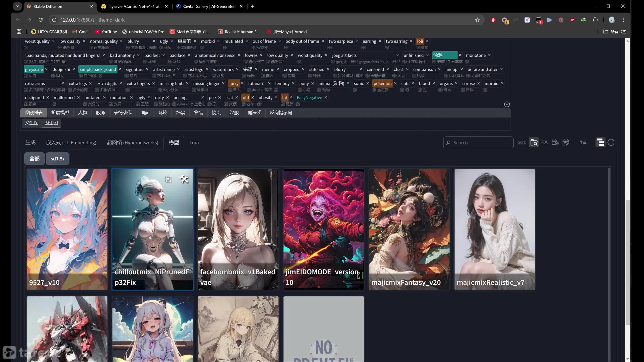The height and width of the screenshot is (362, 644).
Task: Click the EasyNegative embedding tag
Action: pos(309,98)
